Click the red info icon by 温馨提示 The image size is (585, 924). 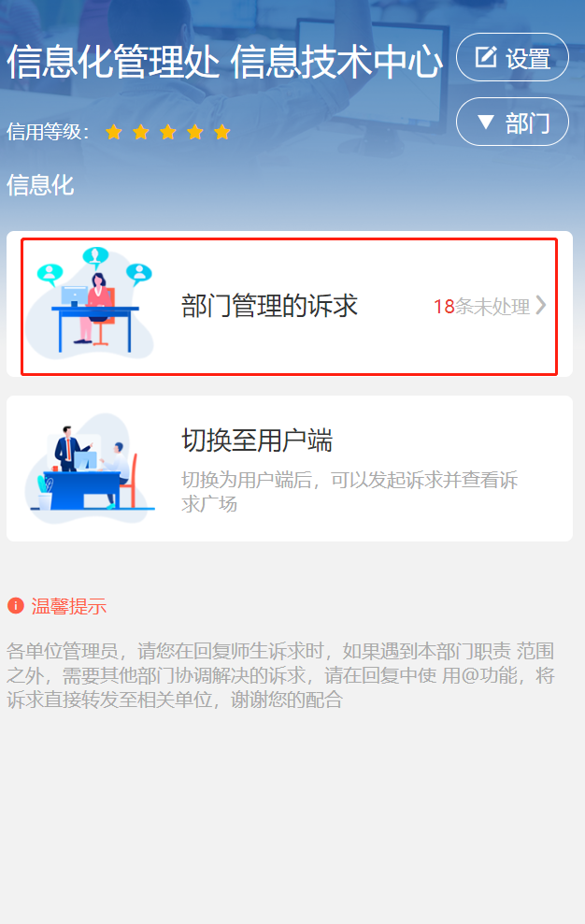tap(15, 605)
